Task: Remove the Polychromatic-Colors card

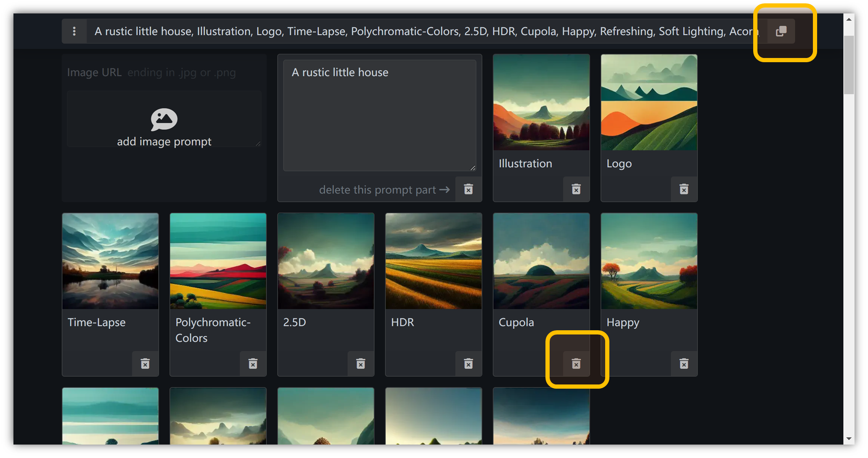Action: click(x=253, y=363)
